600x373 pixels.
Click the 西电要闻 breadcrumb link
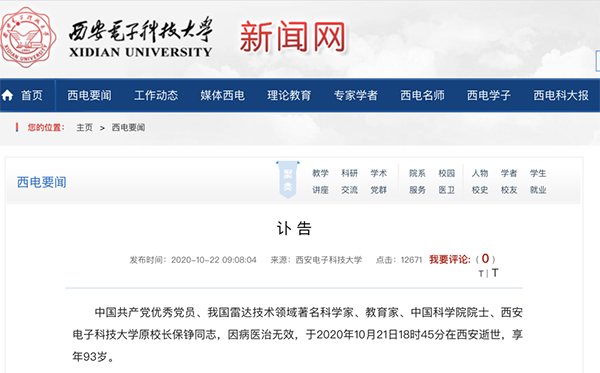click(128, 127)
